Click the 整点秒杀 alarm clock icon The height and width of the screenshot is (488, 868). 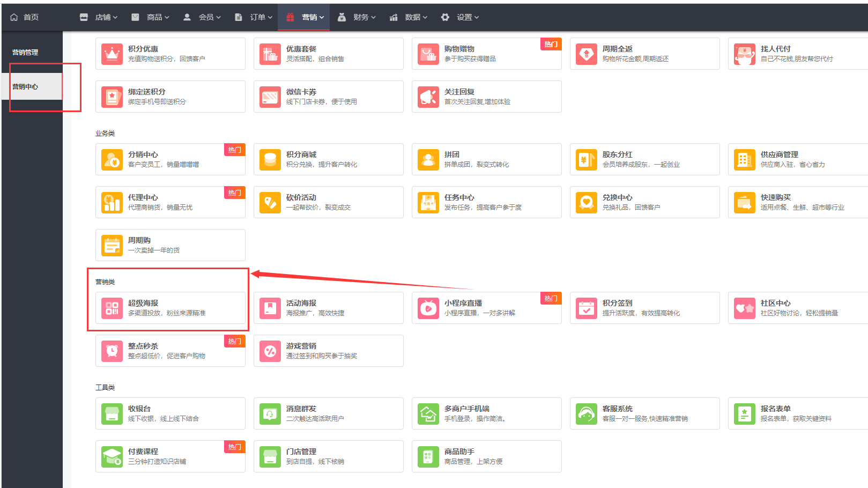point(112,351)
